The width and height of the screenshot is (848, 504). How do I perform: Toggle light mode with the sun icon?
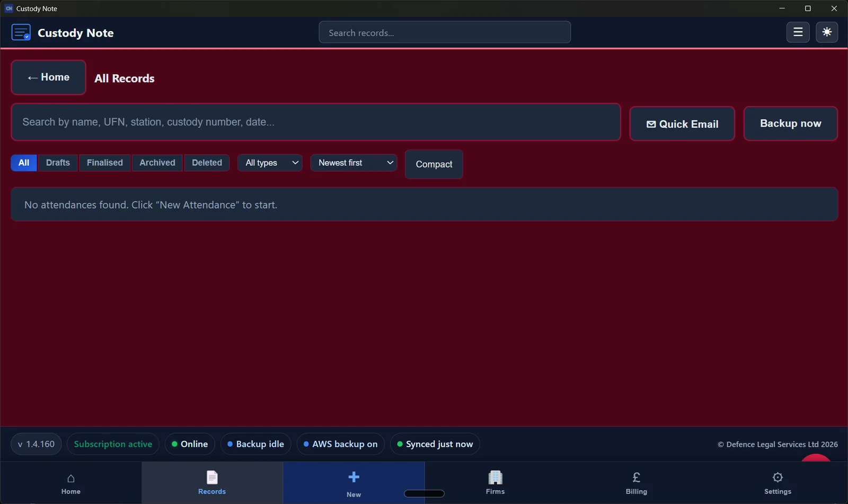point(826,32)
